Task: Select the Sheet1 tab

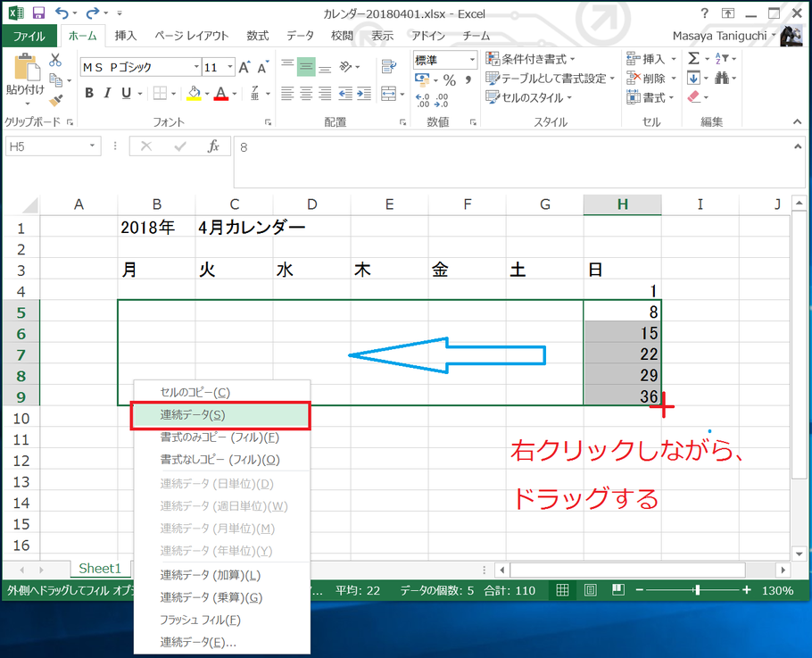Action: coord(100,569)
